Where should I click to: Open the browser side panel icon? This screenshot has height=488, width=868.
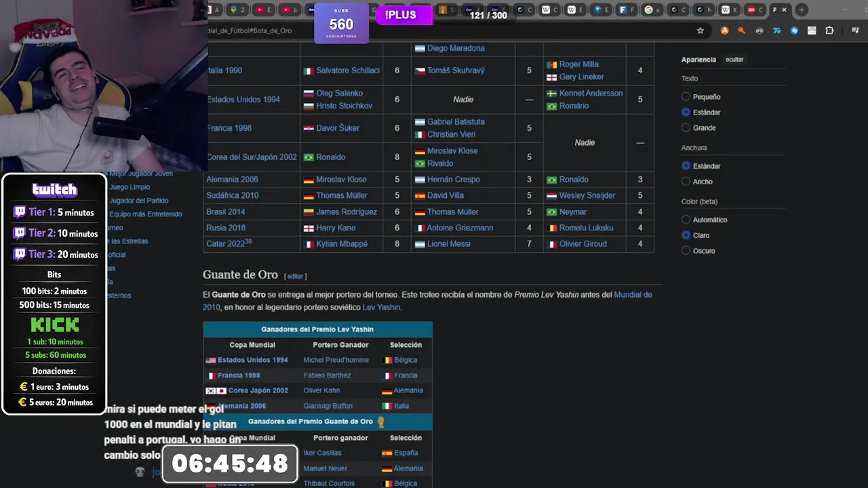click(x=855, y=30)
